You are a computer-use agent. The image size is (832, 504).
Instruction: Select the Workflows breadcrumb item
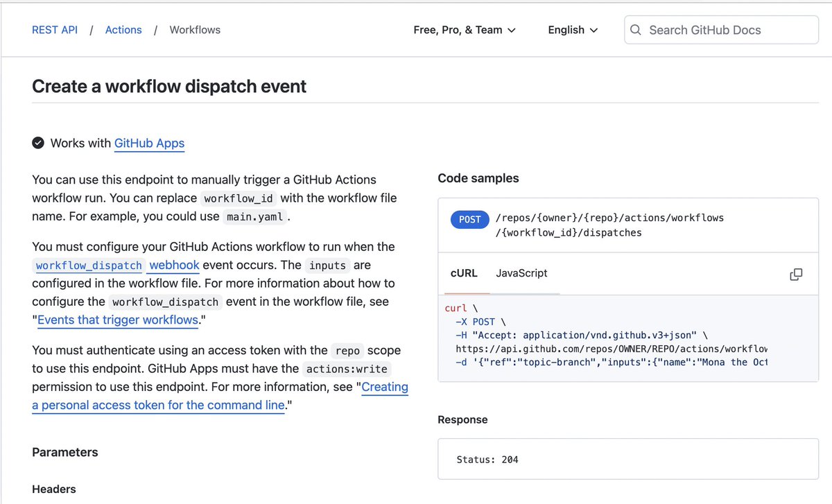click(195, 30)
